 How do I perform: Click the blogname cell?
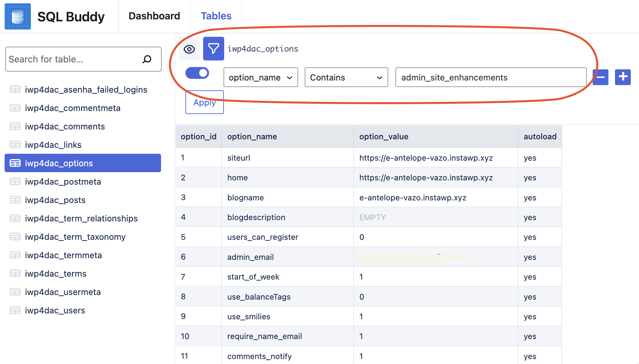click(288, 197)
